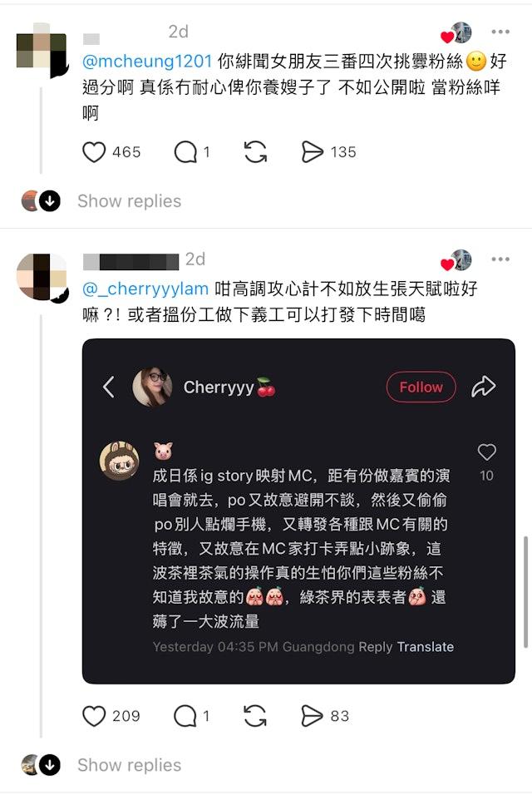Share the first post showing 135 sends
Viewport: 532px width, 795px height.
312,152
